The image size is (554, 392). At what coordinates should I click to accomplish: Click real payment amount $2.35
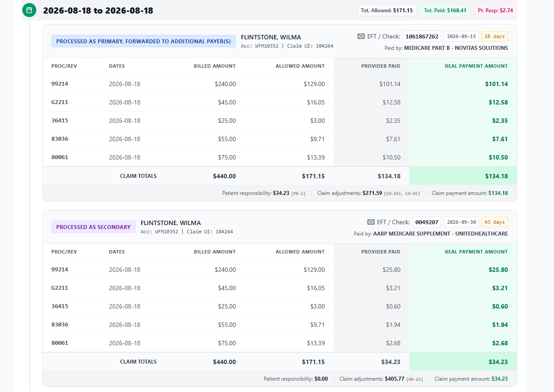point(500,121)
